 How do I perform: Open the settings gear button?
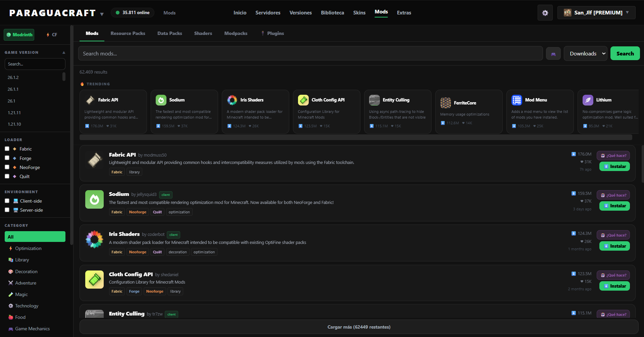[x=545, y=13]
